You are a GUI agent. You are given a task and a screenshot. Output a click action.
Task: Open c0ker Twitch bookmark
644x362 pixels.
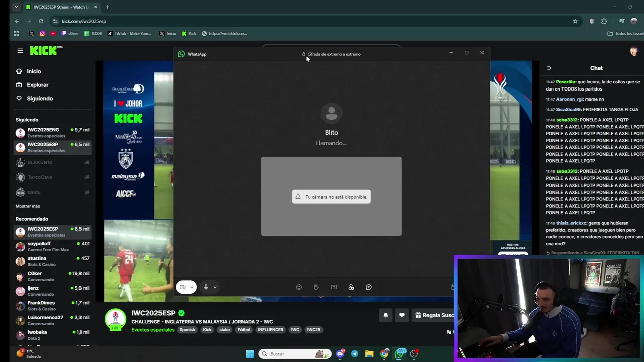pos(69,34)
